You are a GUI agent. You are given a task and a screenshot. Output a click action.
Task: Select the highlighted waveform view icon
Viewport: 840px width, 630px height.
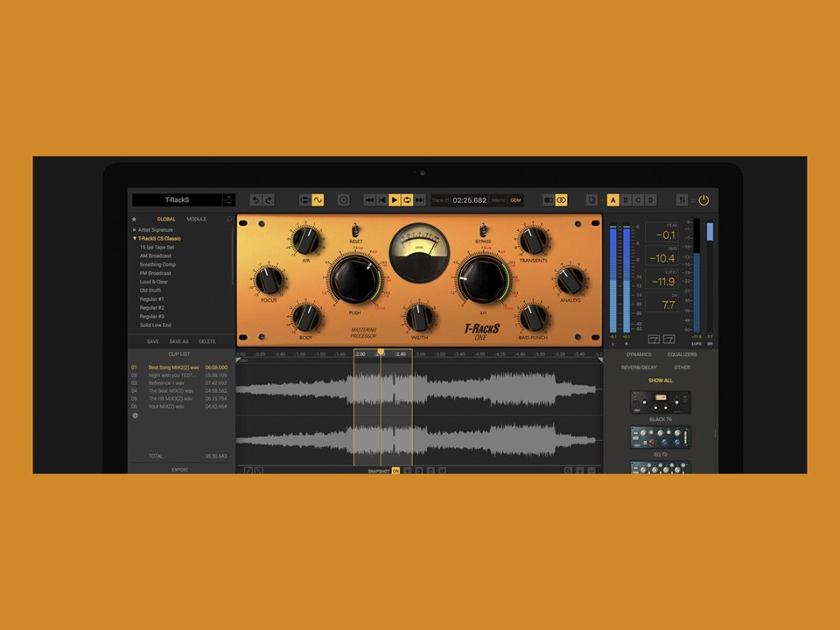pos(318,199)
